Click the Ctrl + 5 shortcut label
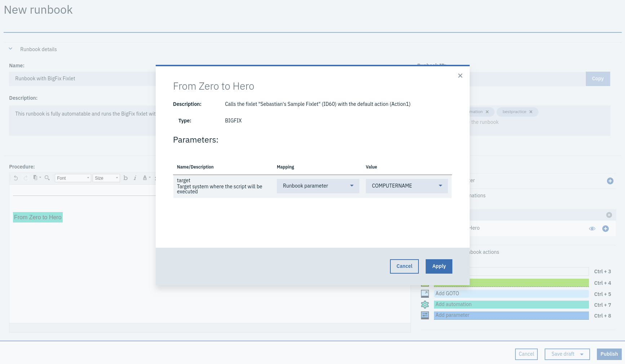The width and height of the screenshot is (625, 364). 603,294
